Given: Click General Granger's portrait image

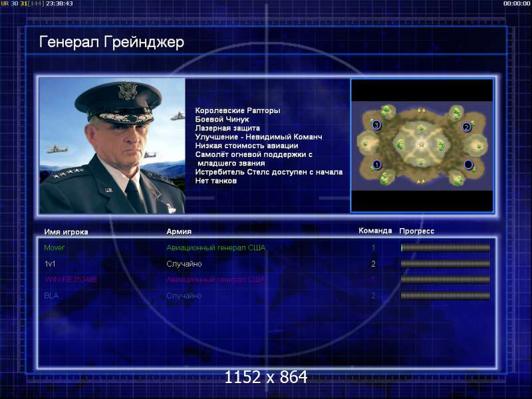Looking at the screenshot, I should pyautogui.click(x=112, y=146).
